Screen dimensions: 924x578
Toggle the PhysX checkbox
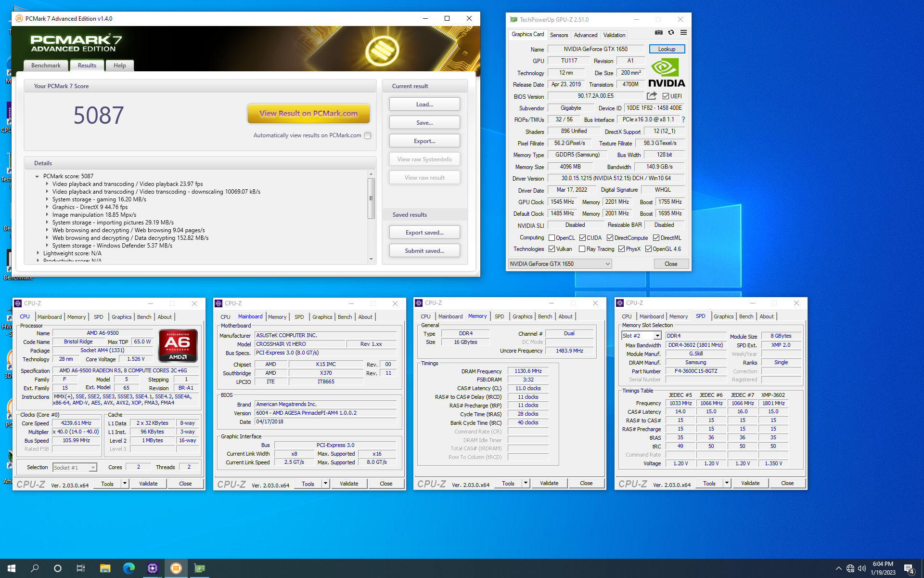click(x=621, y=249)
